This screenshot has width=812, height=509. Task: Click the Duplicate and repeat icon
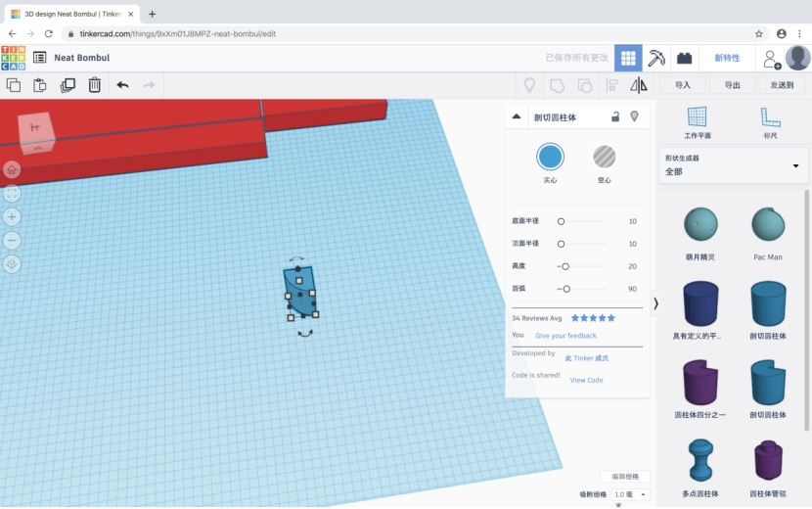68,85
